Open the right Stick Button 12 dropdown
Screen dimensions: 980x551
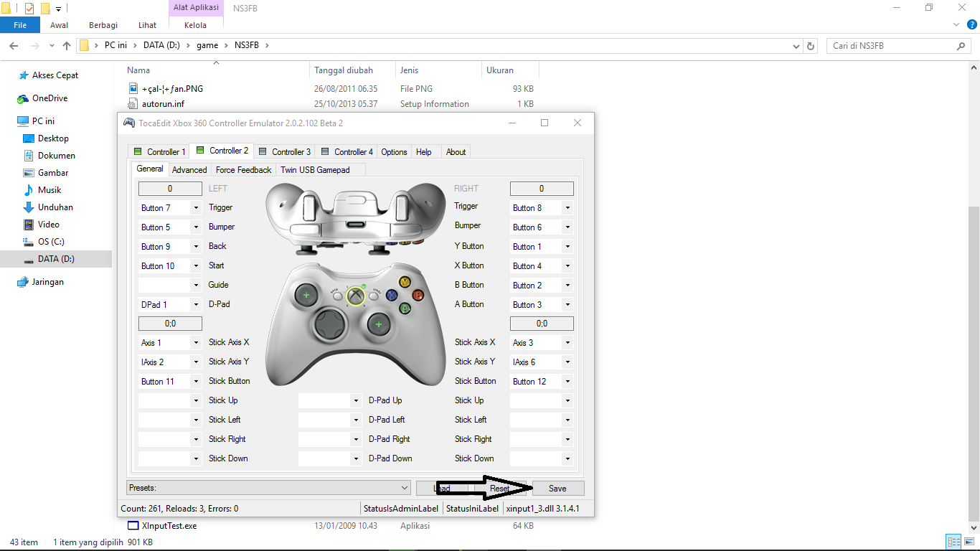(x=567, y=382)
